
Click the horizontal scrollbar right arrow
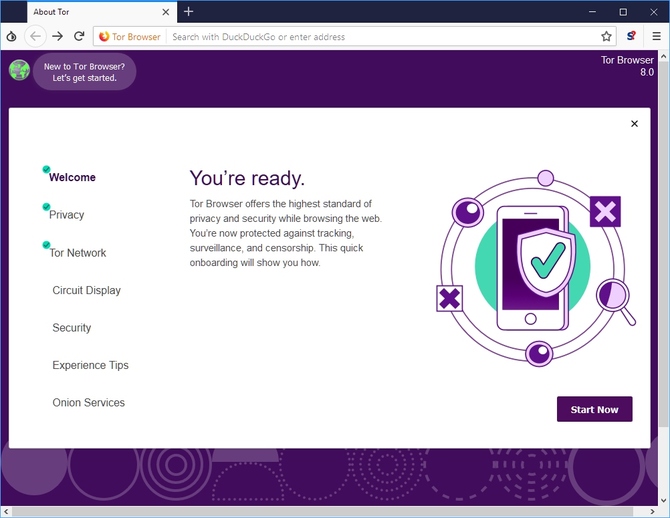click(652, 512)
